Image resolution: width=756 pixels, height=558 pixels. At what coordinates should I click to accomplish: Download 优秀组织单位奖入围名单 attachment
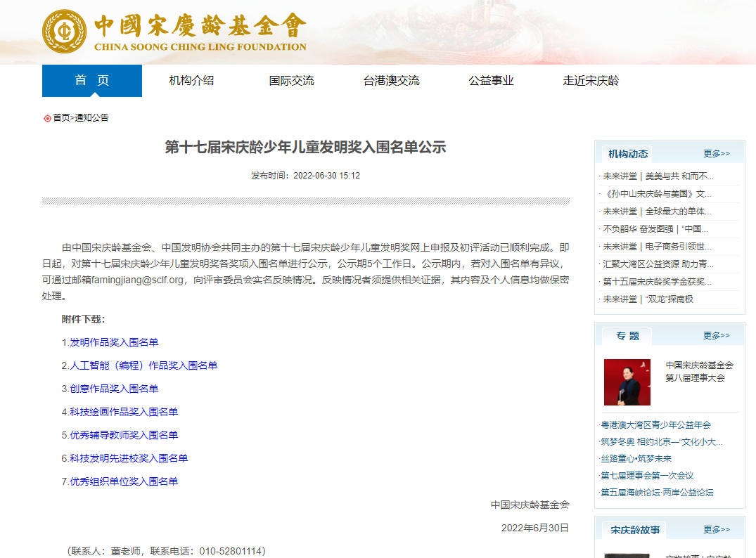pyautogui.click(x=124, y=481)
